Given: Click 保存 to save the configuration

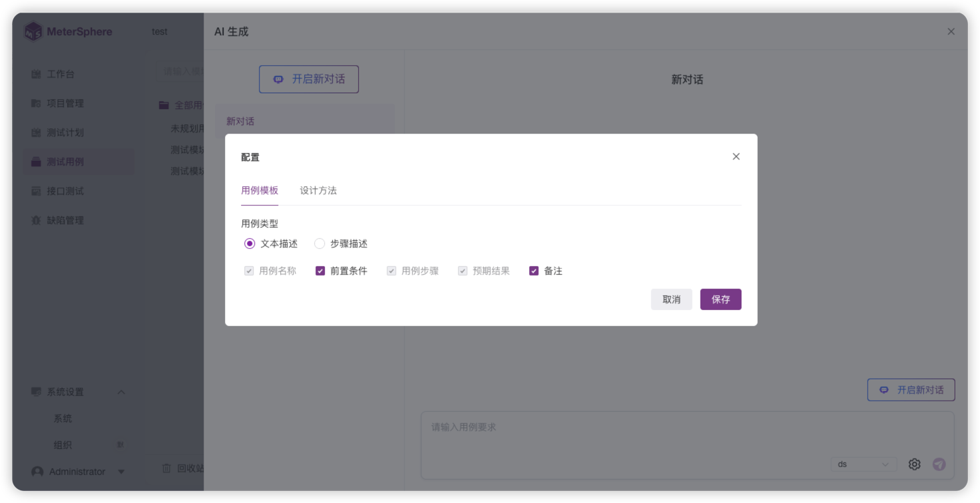Looking at the screenshot, I should coord(721,299).
